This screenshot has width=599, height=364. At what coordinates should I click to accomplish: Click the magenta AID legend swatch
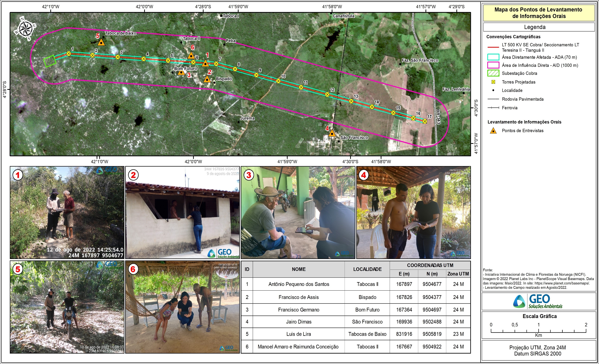point(493,65)
